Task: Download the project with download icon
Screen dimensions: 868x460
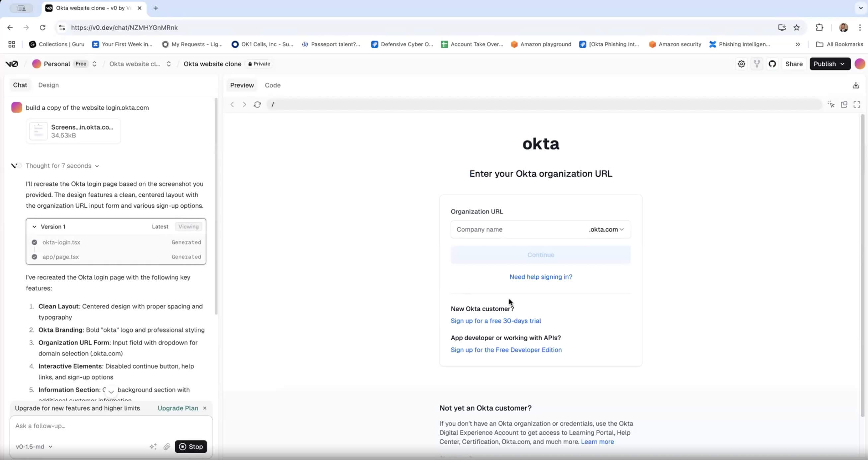Action: point(855,85)
